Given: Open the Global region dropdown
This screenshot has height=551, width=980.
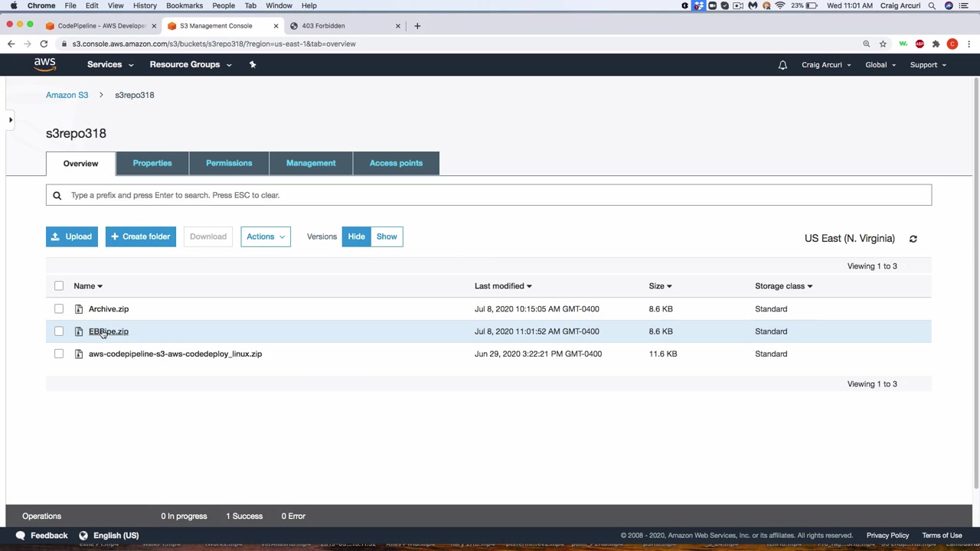Looking at the screenshot, I should coord(880,65).
